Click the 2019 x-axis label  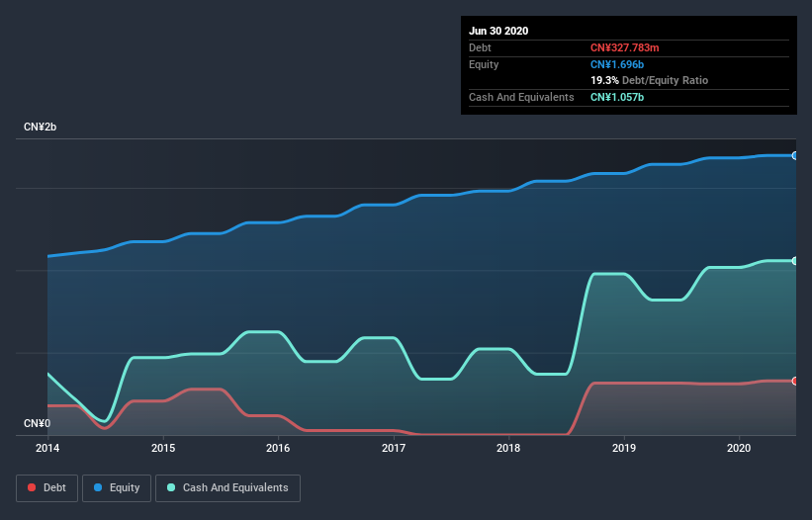pos(624,448)
